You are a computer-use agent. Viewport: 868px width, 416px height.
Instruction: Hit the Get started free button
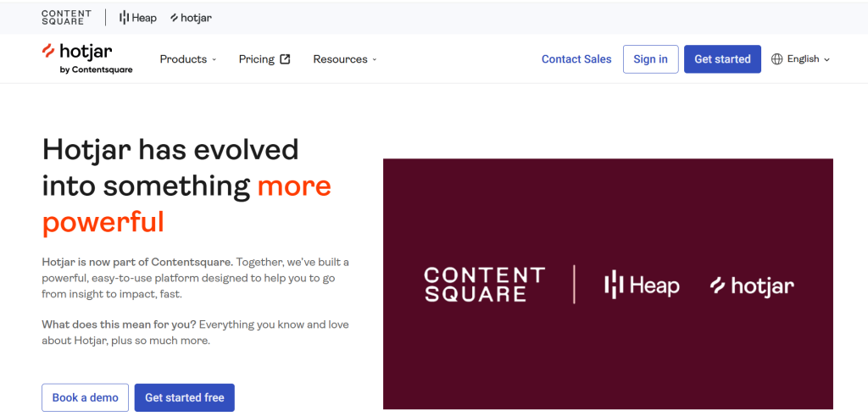pyautogui.click(x=184, y=397)
